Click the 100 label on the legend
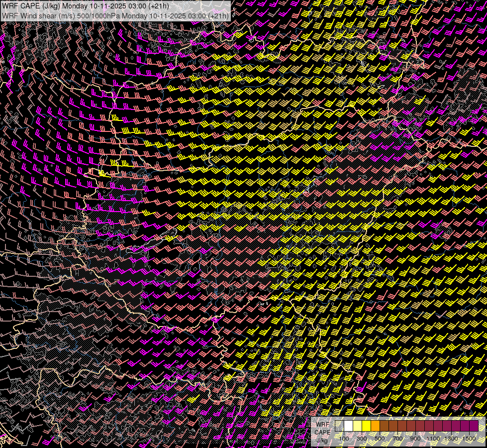The height and width of the screenshot is (448, 487). click(x=344, y=438)
